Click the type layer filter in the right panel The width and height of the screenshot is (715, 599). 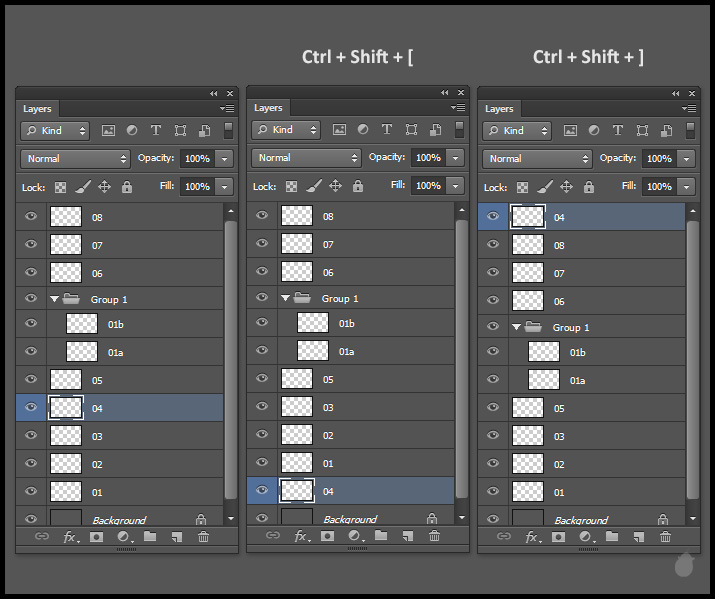[617, 131]
